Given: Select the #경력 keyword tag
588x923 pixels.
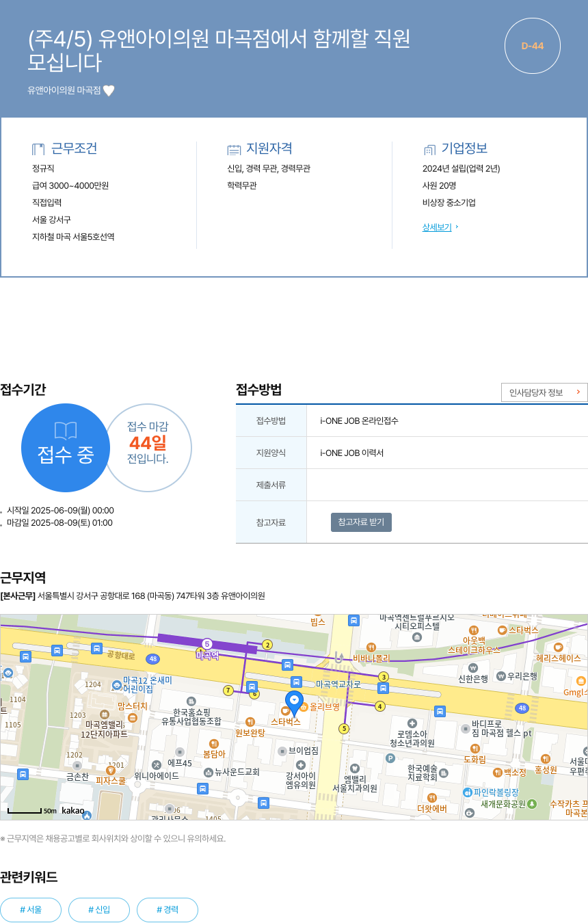Looking at the screenshot, I should click(168, 910).
